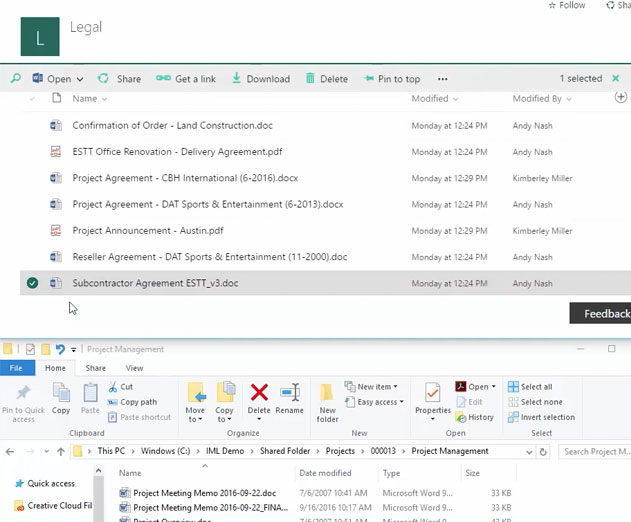Select Project Meeting Memo 2016-09-22.doc file
Screen dimensions: 631x522
pos(204,493)
